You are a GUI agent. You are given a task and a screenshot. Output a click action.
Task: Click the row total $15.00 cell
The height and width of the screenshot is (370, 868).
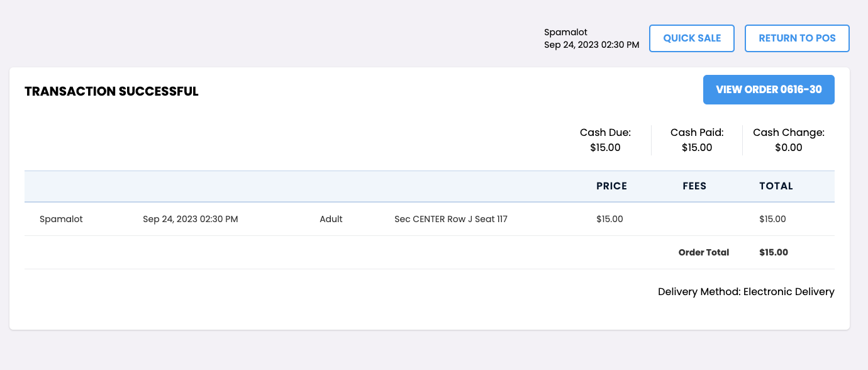773,219
